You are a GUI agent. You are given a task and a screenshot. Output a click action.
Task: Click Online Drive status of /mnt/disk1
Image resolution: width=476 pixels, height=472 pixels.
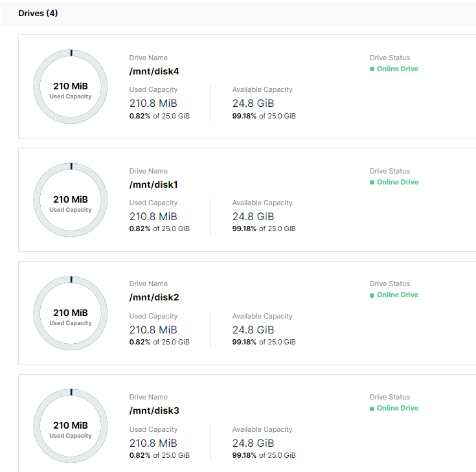pyautogui.click(x=398, y=182)
